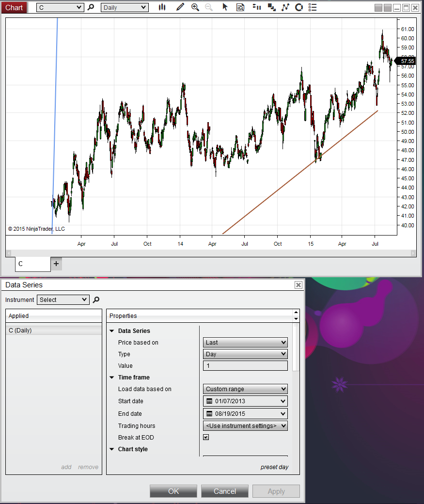Image resolution: width=424 pixels, height=504 pixels.
Task: Open the chart style bars icon
Action: (x=162, y=7)
